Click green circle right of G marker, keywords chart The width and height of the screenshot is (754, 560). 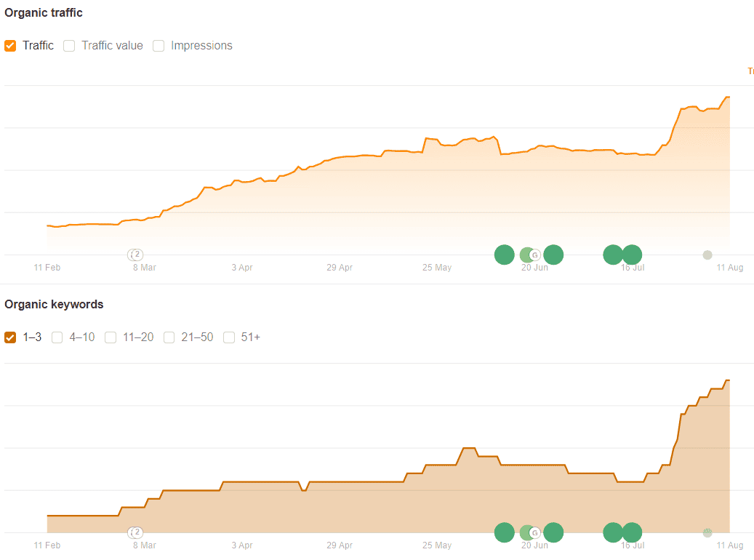553,532
